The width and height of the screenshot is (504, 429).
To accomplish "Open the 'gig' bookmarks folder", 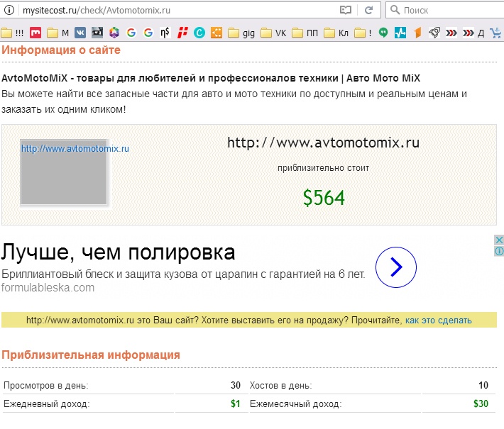I will (x=241, y=33).
